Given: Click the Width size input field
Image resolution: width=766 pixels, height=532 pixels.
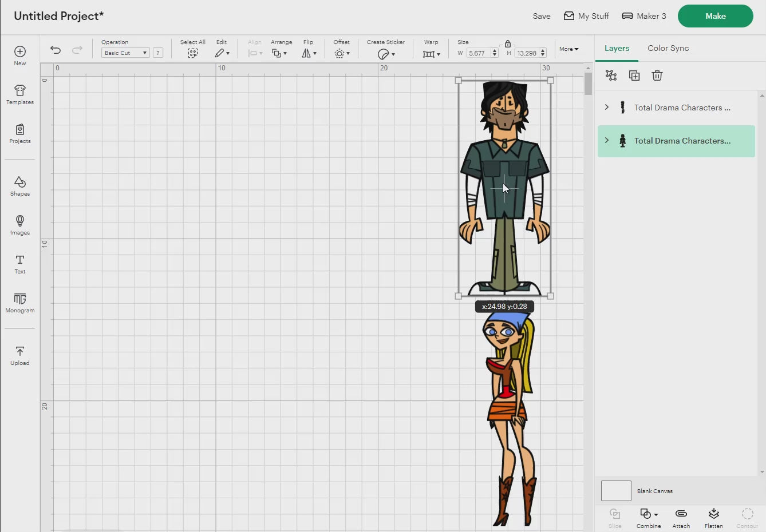Looking at the screenshot, I should click(478, 53).
